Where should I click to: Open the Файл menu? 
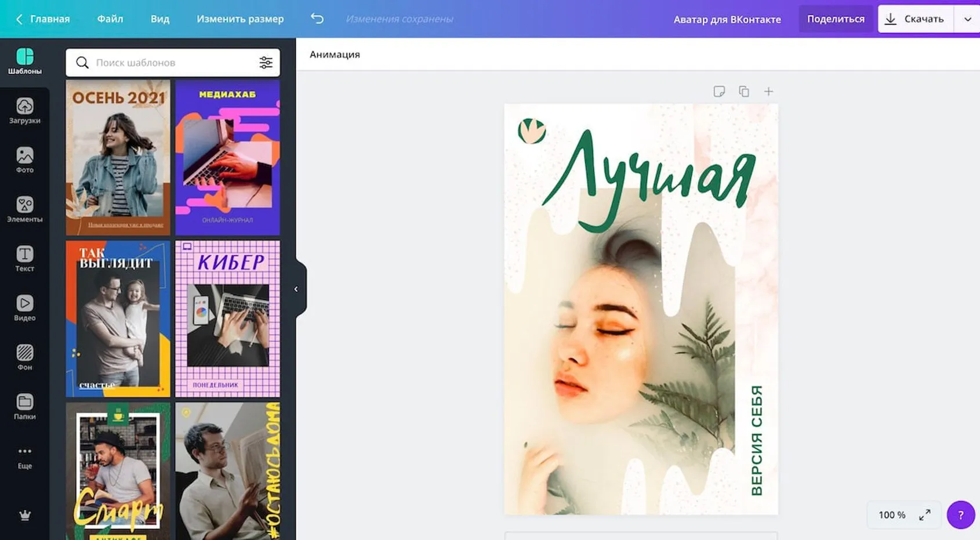pos(110,19)
